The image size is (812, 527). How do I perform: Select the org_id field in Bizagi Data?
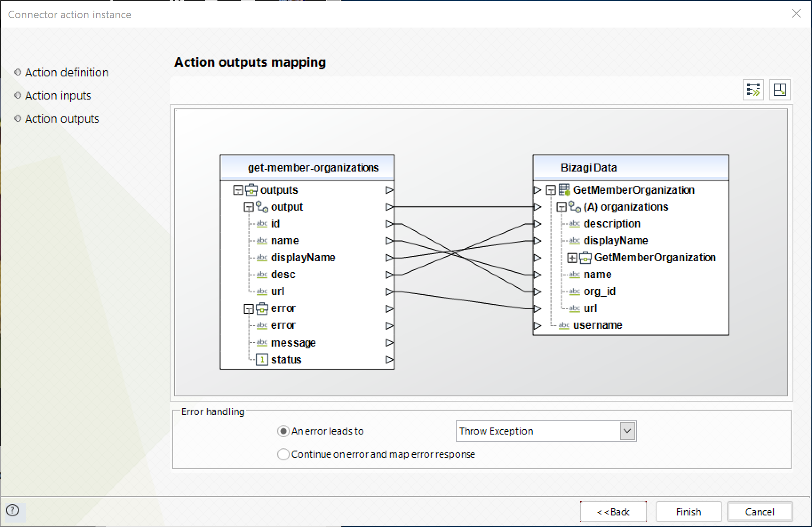click(599, 291)
